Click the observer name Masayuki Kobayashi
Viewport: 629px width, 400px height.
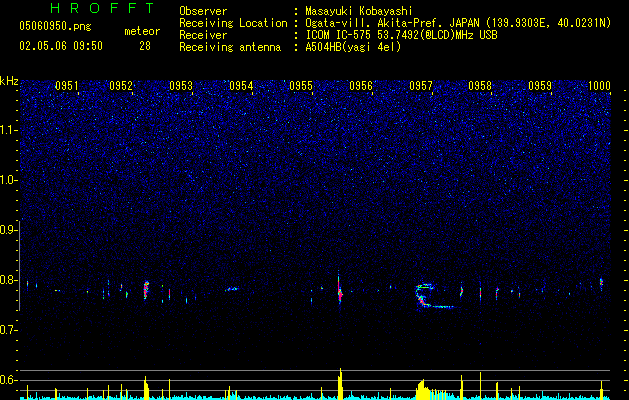359,11
